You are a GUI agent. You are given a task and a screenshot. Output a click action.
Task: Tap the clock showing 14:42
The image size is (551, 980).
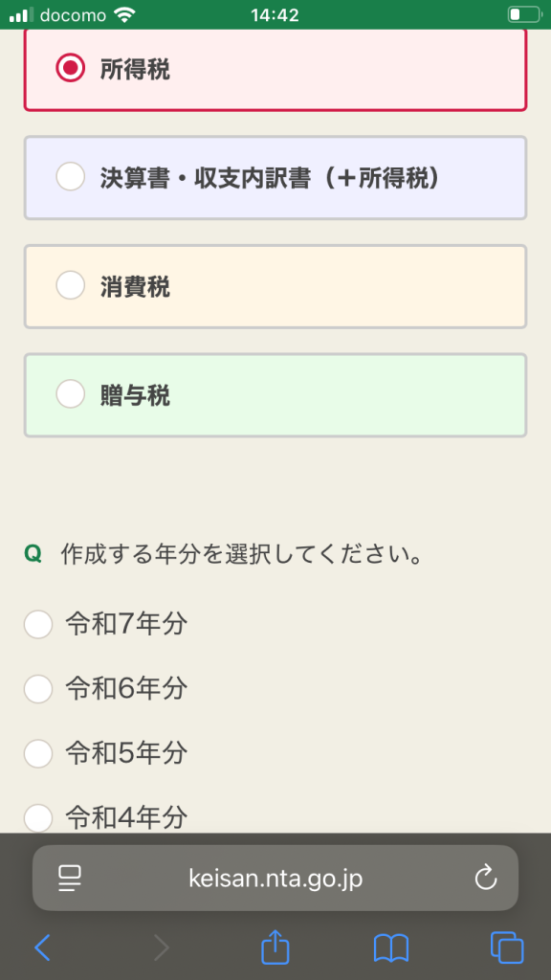click(x=275, y=14)
